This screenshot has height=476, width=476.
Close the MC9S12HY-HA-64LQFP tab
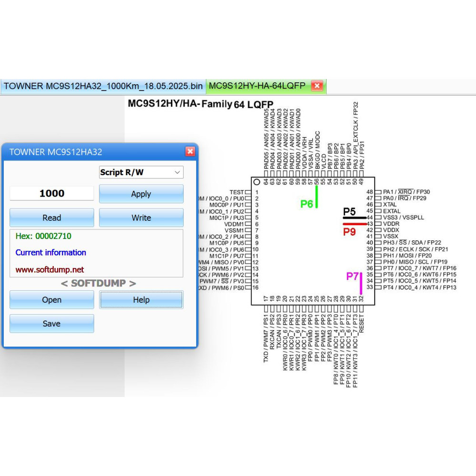(317, 86)
